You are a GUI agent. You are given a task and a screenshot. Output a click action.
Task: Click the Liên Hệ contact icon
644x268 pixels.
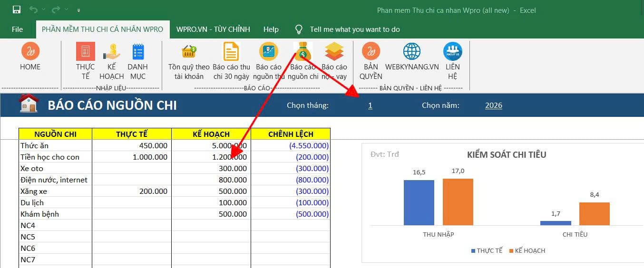(452, 51)
